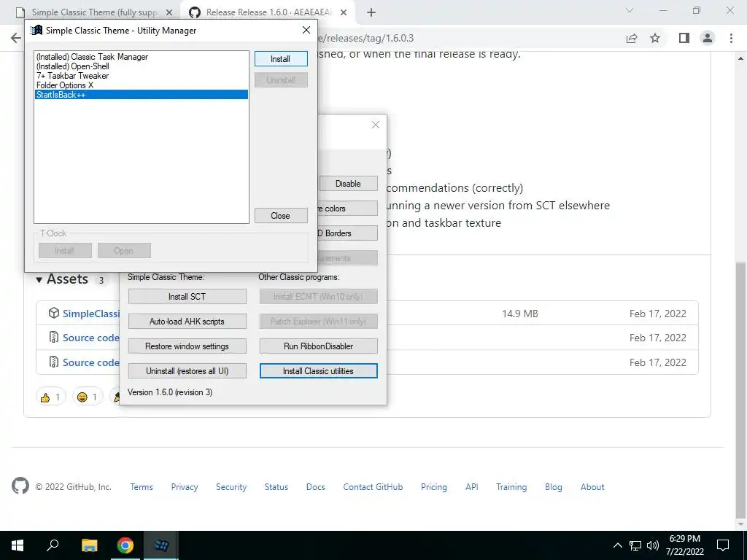
Task: Click the second Source code link
Action: (x=91, y=362)
